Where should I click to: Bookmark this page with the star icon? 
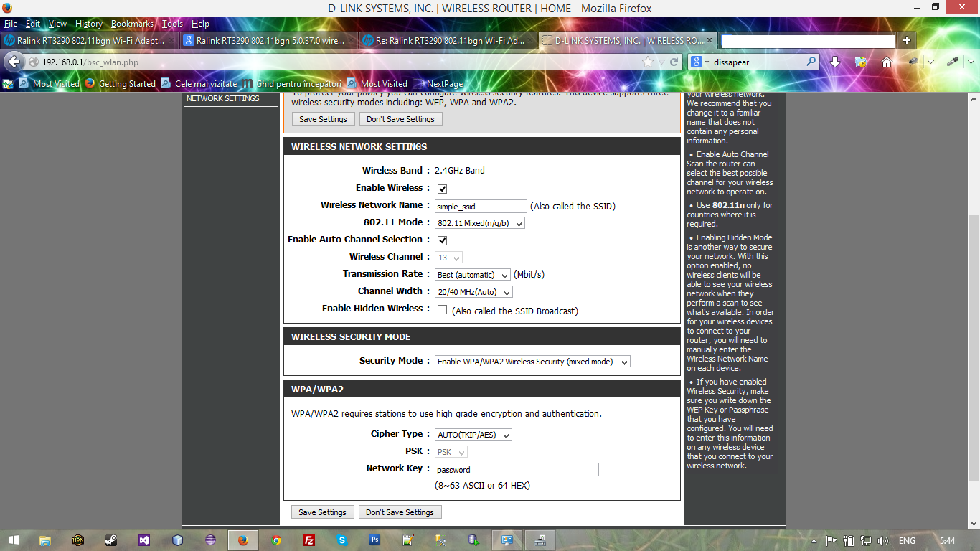(649, 62)
